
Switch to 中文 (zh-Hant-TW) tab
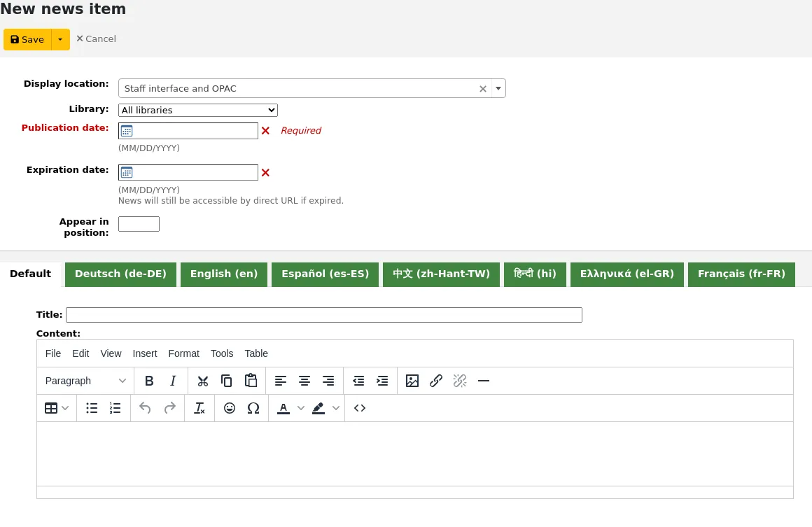tap(441, 274)
